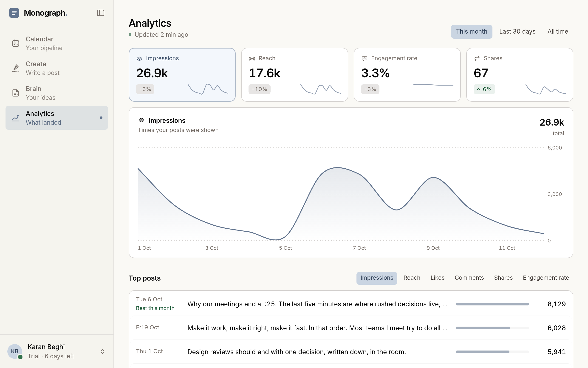Click the Thu 1 Oct date

150,351
